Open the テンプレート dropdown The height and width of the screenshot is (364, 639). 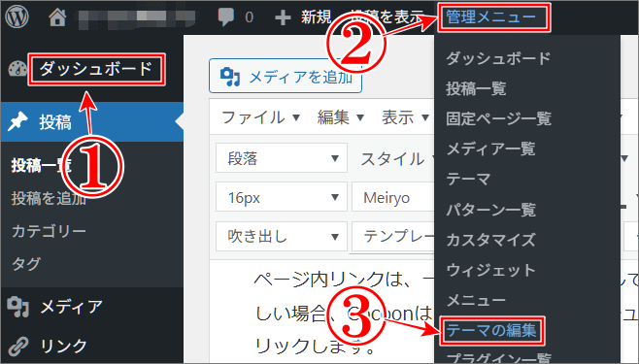point(393,236)
